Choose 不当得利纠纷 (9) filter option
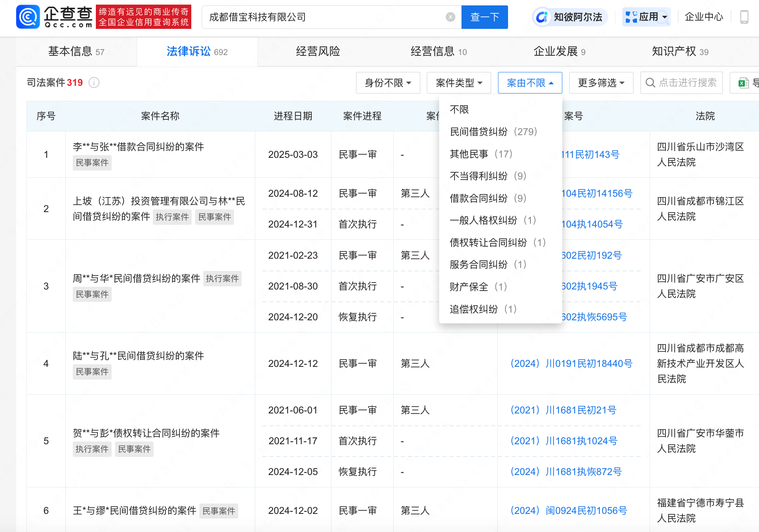Screen dimensions: 759x532 tap(488, 176)
